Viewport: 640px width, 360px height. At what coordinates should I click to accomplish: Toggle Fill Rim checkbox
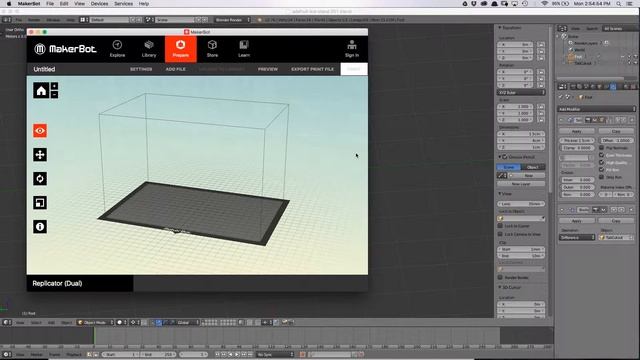click(602, 169)
